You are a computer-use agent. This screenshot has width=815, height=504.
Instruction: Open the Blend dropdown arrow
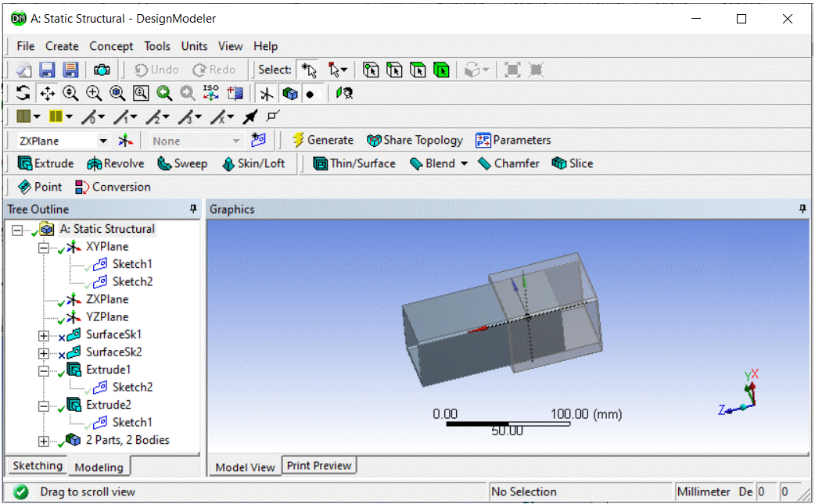pyautogui.click(x=464, y=163)
